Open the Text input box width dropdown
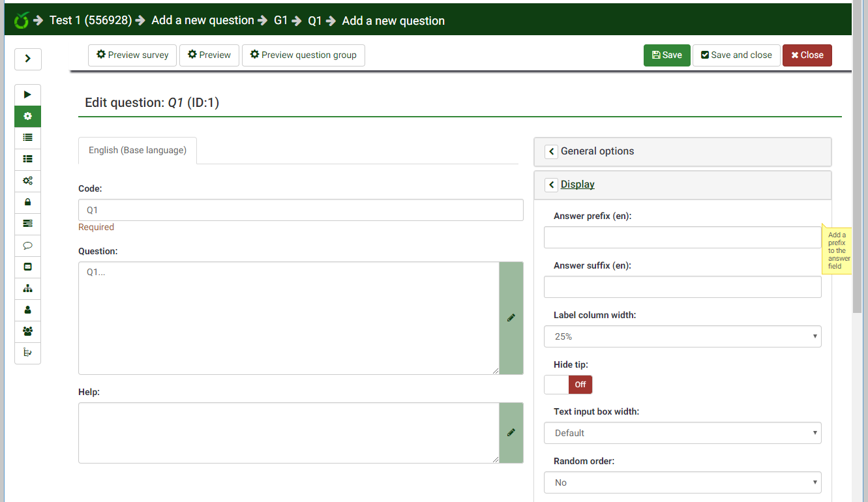The height and width of the screenshot is (502, 868). [x=682, y=433]
